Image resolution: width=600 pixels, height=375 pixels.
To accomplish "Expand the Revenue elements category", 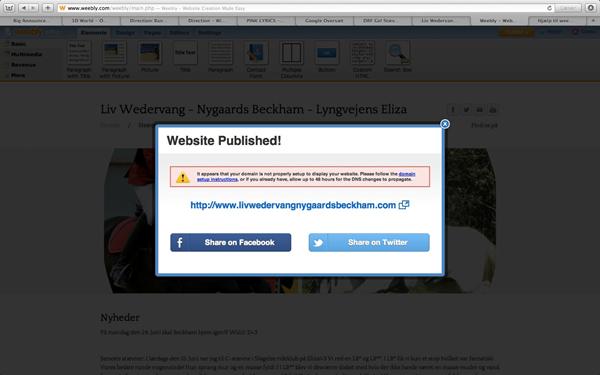I will (x=23, y=65).
